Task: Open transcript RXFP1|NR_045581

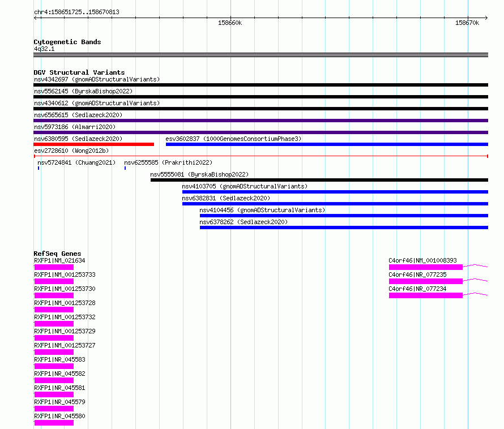Action: coord(59,388)
